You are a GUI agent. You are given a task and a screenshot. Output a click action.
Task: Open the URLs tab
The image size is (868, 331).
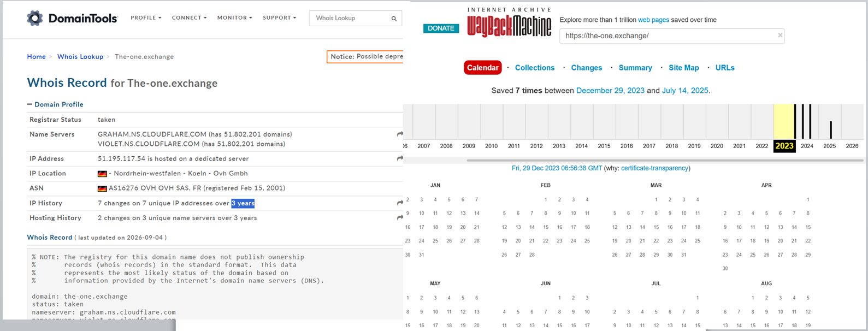click(x=725, y=68)
